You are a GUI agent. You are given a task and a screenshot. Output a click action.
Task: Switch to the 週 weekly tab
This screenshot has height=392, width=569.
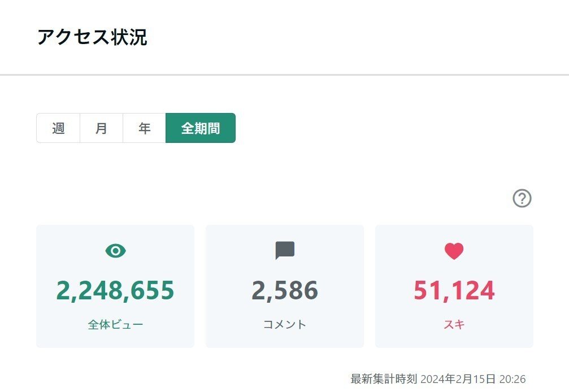pyautogui.click(x=58, y=128)
